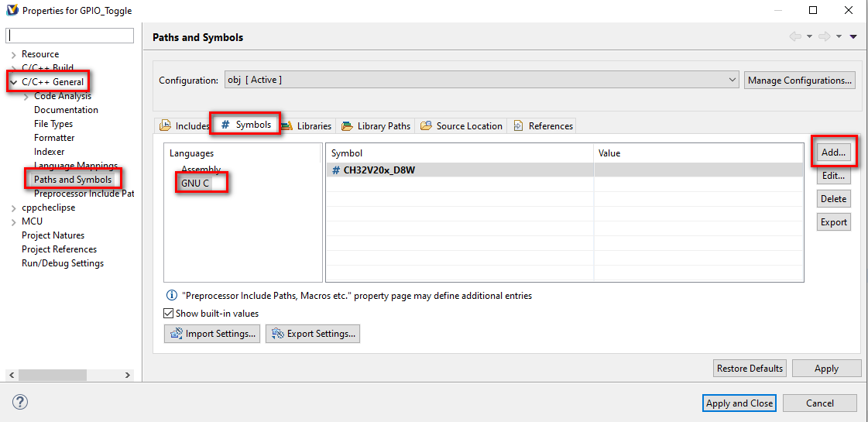This screenshot has height=422, width=868.
Task: Select C/C++ Build in the tree
Action: pyautogui.click(x=47, y=67)
